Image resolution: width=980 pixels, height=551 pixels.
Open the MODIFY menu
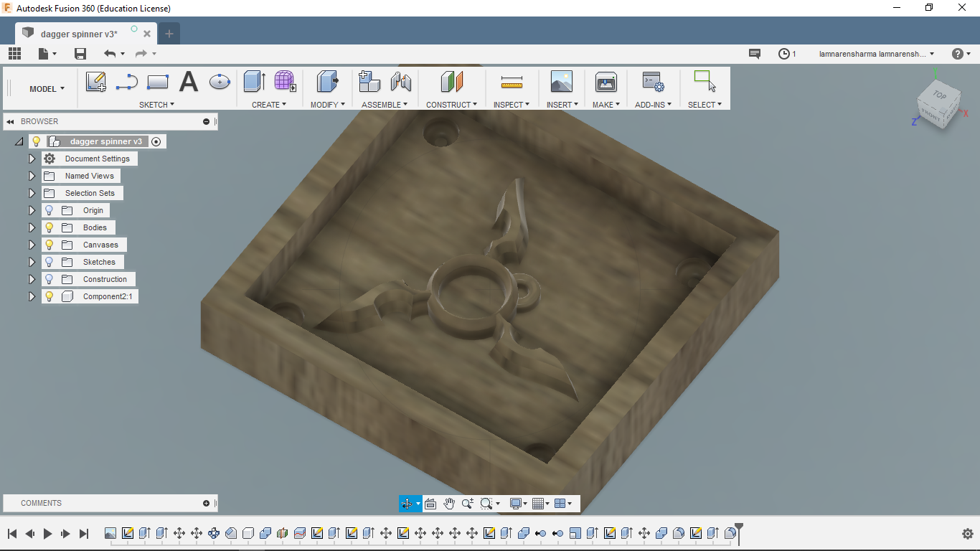point(328,105)
